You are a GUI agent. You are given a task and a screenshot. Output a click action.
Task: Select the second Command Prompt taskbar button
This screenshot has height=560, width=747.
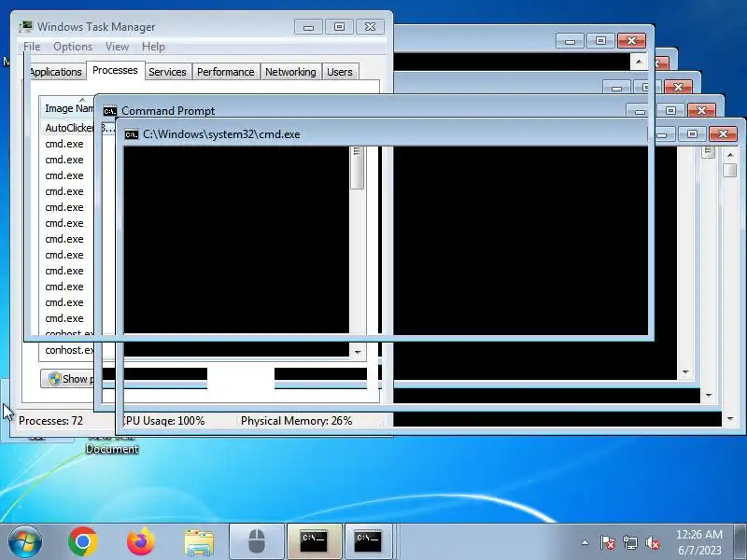coord(368,541)
